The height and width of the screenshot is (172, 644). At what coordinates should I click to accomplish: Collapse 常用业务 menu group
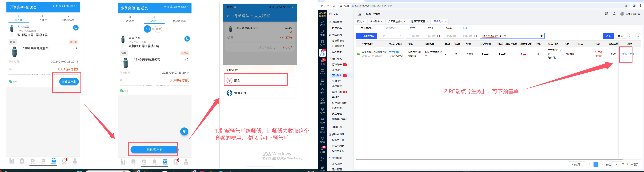(337, 59)
